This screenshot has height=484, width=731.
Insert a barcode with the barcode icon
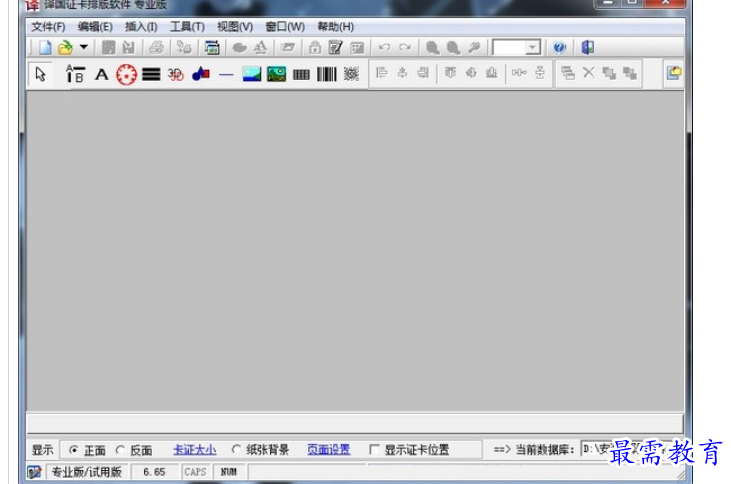pos(326,74)
